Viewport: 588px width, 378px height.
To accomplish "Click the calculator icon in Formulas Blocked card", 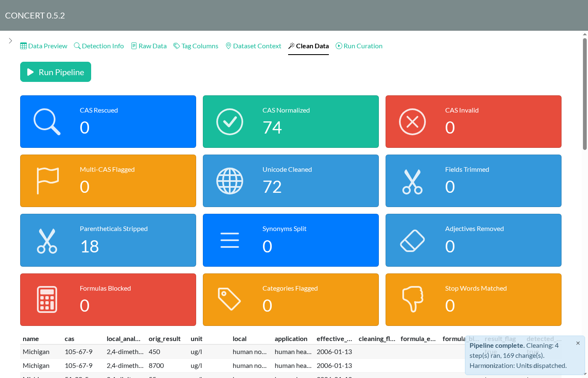I will (x=47, y=299).
